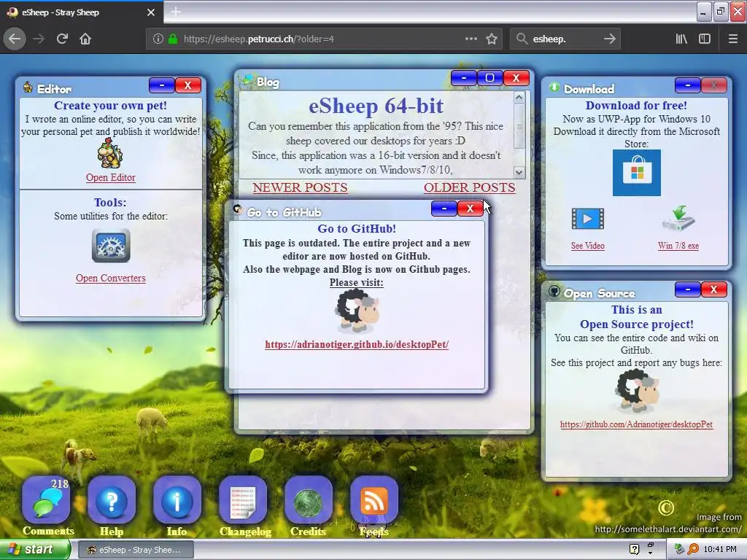Click the tray help question icon

pos(634,550)
